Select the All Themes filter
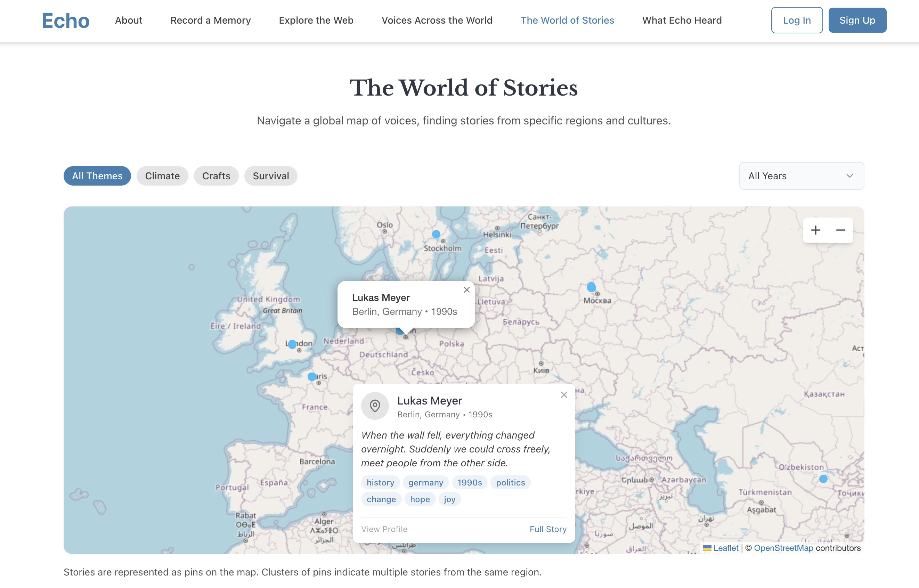Screen dimensions: 919x588 [97, 176]
